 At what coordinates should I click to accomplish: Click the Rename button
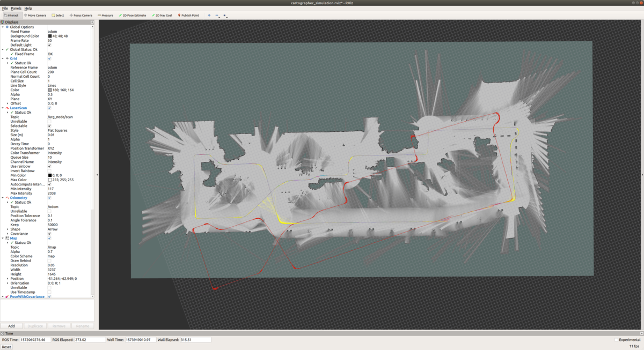83,326
